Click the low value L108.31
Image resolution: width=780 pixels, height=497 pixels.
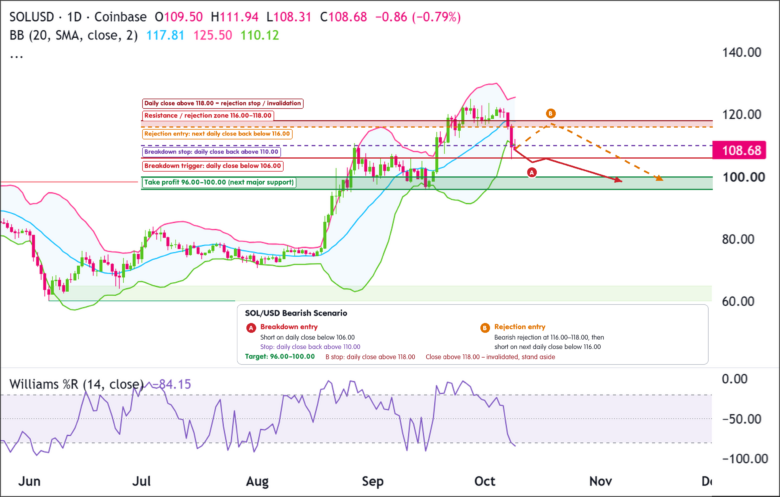pos(289,17)
